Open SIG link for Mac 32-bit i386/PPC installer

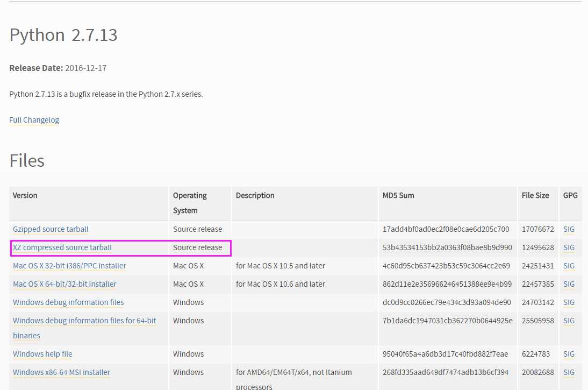tap(569, 266)
